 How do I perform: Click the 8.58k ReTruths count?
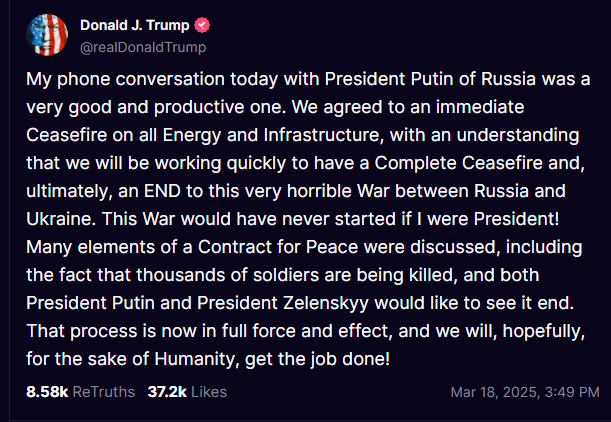pos(46,391)
